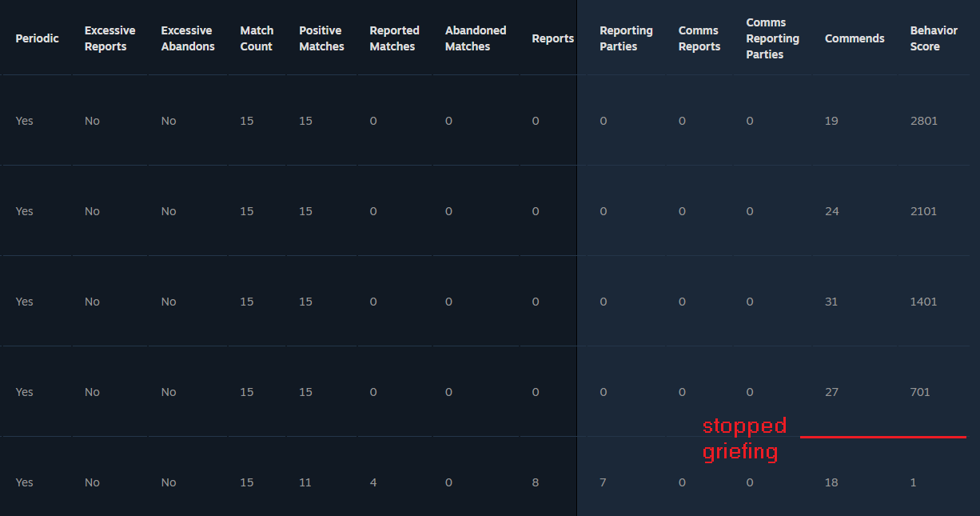The width and height of the screenshot is (980, 516).
Task: Click the Excessive Abandons column header
Action: coord(186,38)
